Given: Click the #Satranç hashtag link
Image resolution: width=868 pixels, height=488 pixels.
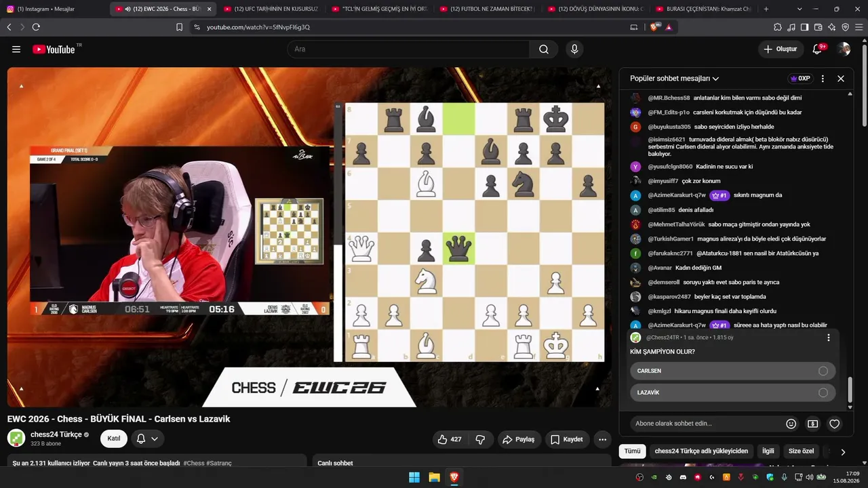Looking at the screenshot, I should click(219, 464).
